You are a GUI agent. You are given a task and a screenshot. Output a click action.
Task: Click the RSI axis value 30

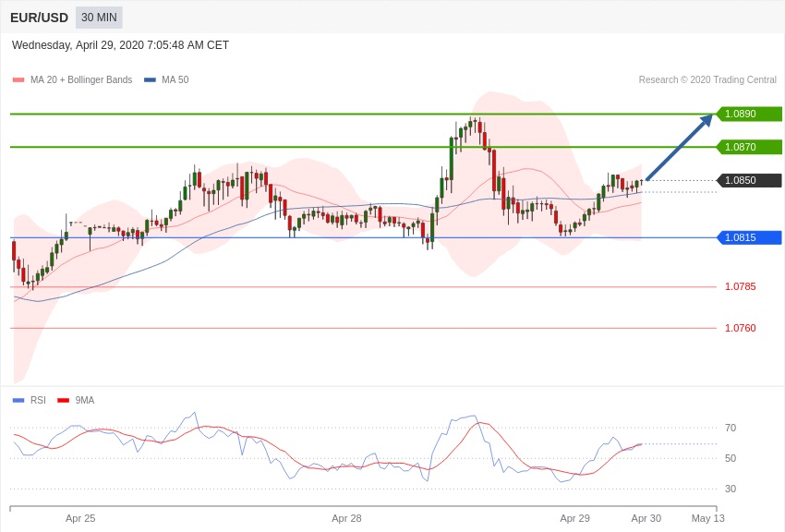pyautogui.click(x=731, y=489)
